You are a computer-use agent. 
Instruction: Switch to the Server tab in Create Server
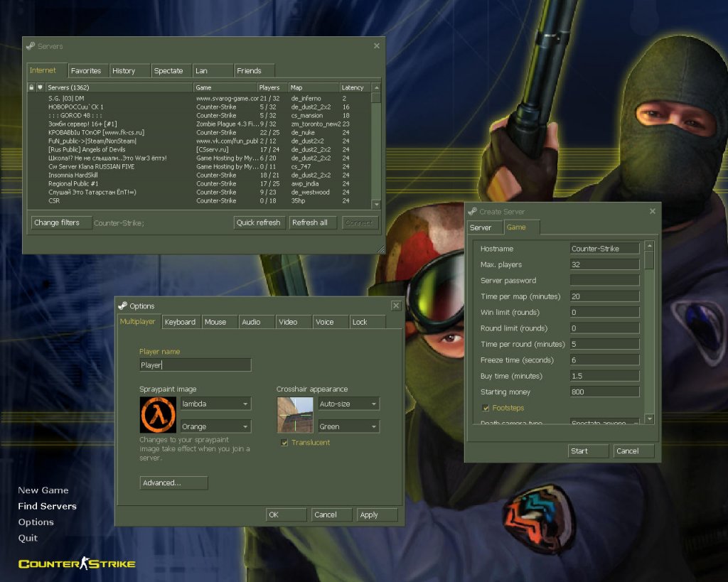[x=485, y=227]
